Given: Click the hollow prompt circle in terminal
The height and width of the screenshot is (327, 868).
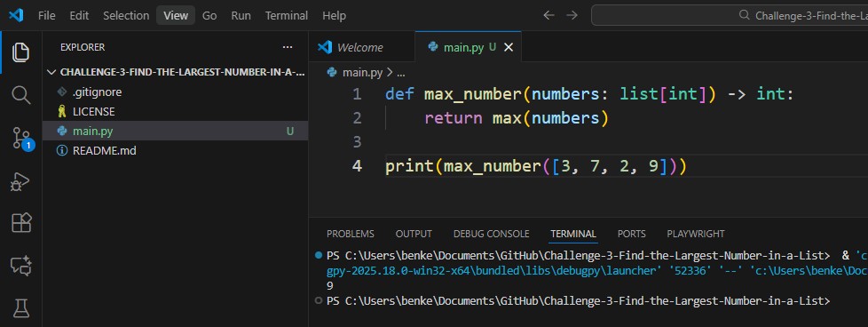Looking at the screenshot, I should point(318,301).
